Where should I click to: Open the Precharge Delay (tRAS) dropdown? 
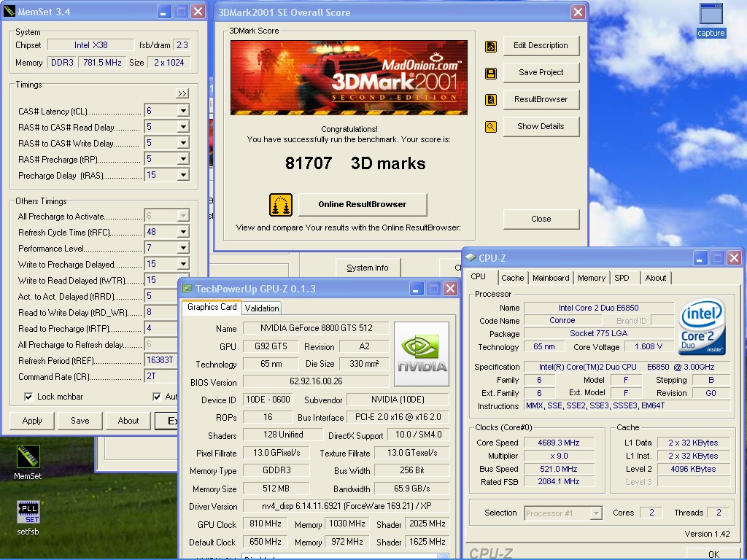click(183, 175)
